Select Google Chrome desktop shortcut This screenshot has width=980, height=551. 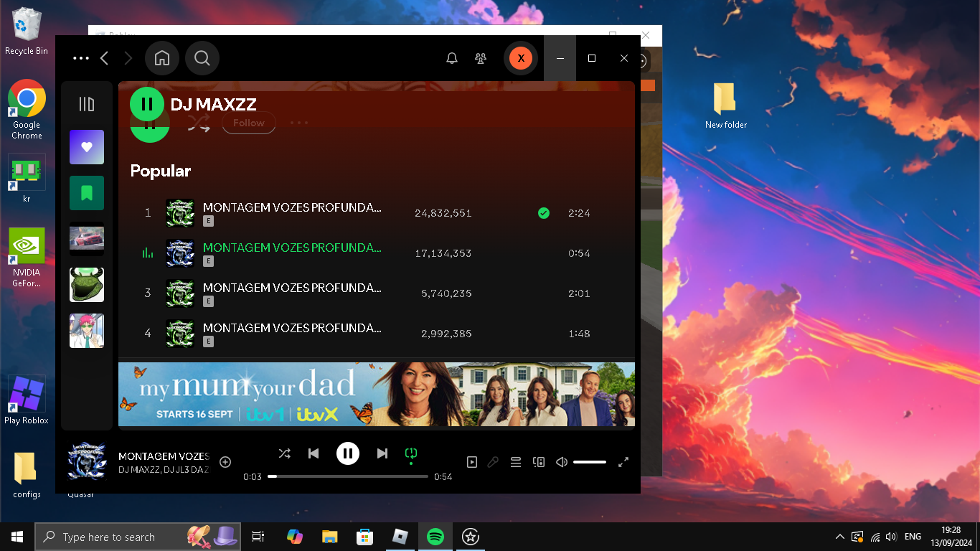(x=27, y=110)
